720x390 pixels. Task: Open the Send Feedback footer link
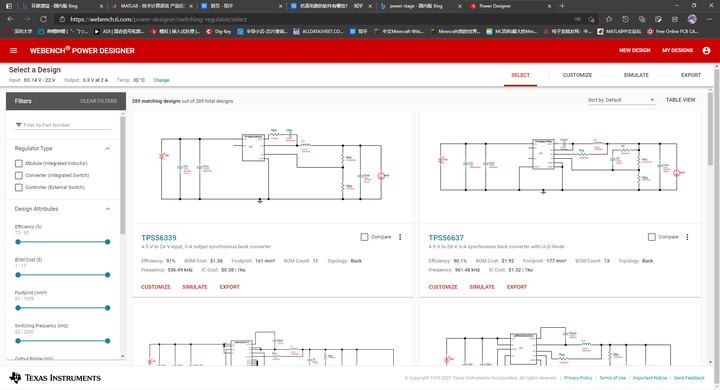tap(689, 378)
